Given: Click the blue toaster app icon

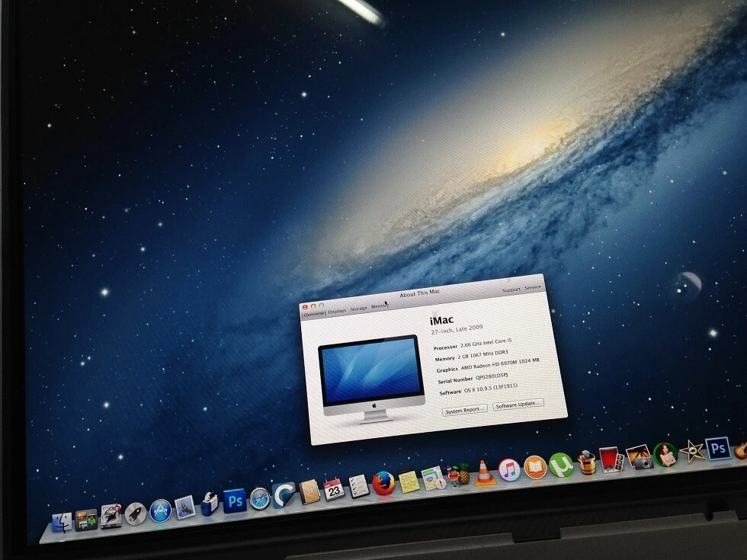Looking at the screenshot, I should pos(210,504).
